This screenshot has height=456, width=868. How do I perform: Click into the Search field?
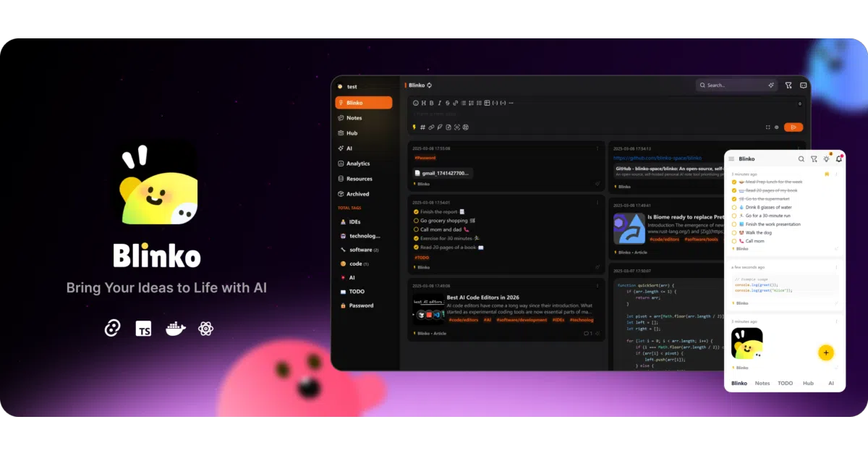(736, 85)
